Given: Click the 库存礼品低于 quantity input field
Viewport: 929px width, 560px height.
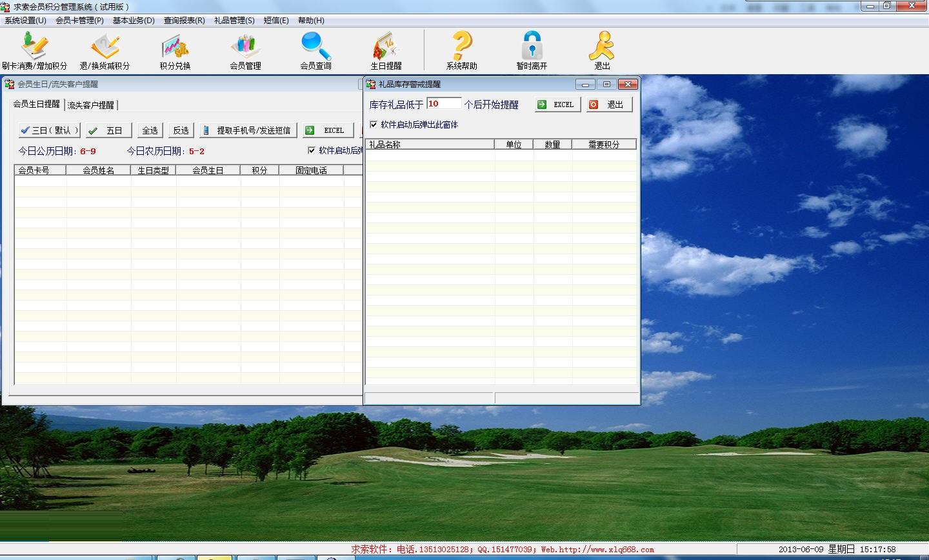Looking at the screenshot, I should (x=443, y=104).
